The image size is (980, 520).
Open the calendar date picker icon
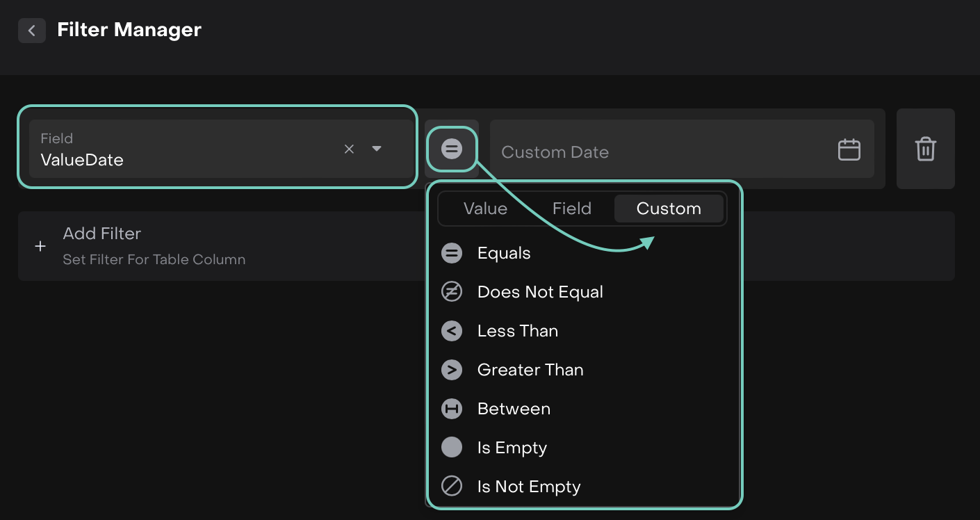tap(849, 149)
